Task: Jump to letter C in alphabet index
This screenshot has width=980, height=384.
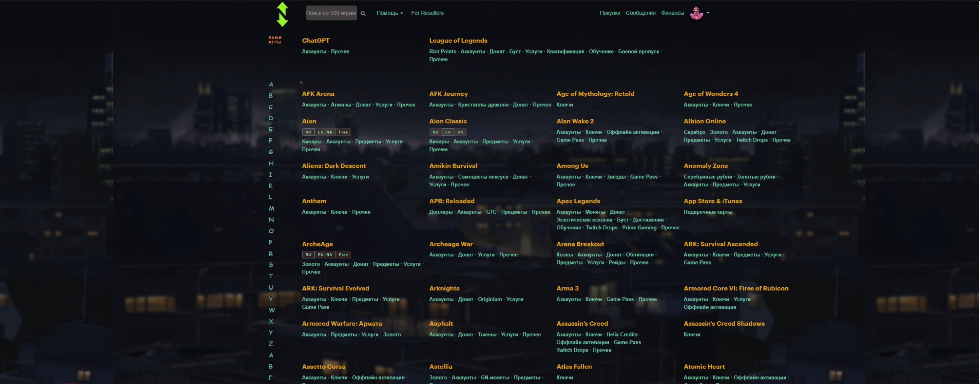Action: coord(271,107)
